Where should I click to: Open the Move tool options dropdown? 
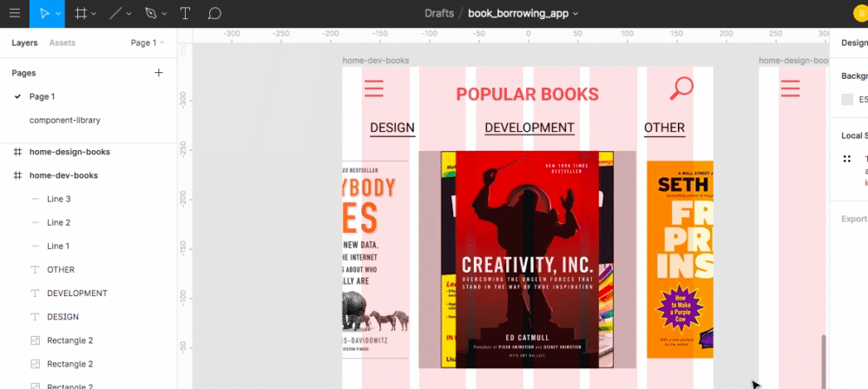click(x=58, y=14)
